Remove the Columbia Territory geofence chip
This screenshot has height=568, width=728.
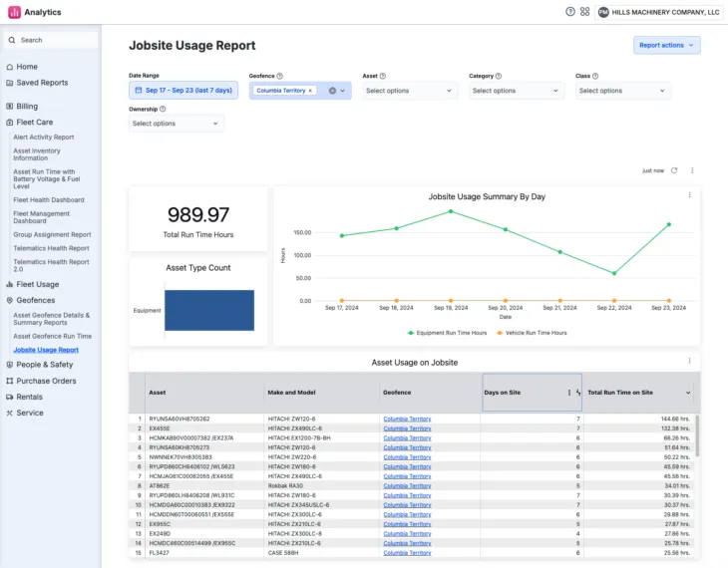(310, 91)
